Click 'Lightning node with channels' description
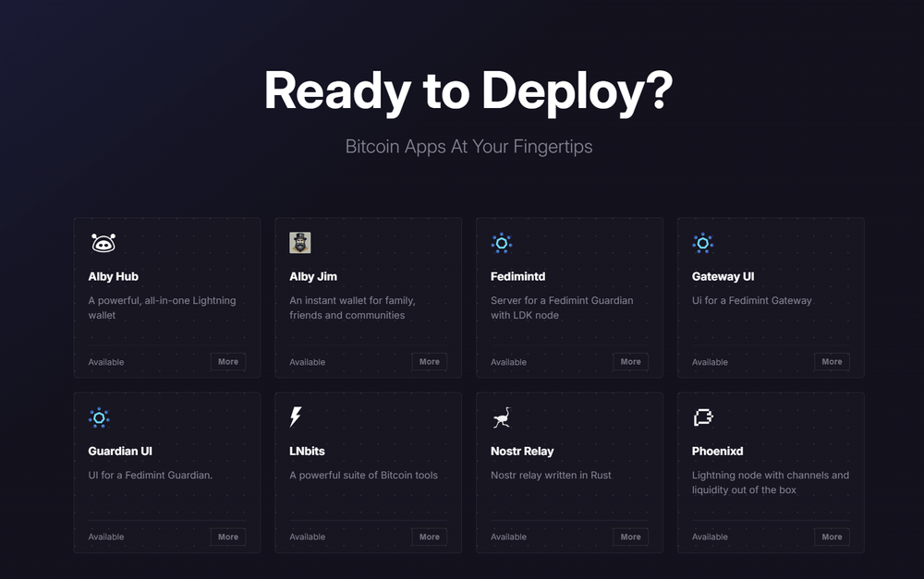This screenshot has height=579, width=924. (x=771, y=482)
